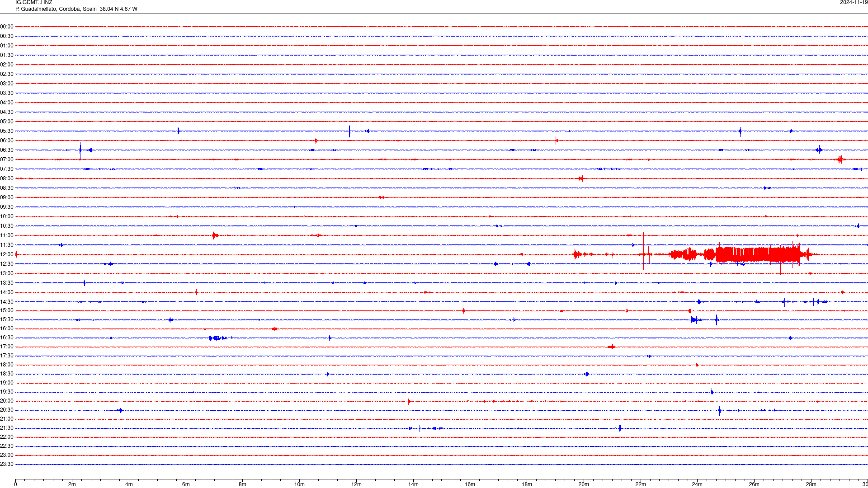Click the red spike near 14m on 20:00 trace

click(x=408, y=401)
